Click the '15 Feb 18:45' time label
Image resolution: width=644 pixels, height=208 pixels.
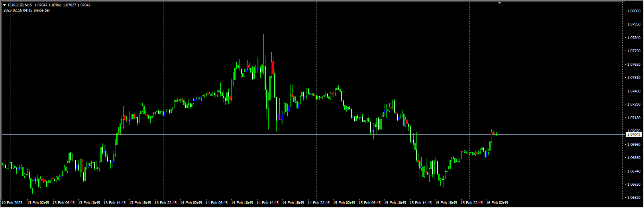coord(446,203)
